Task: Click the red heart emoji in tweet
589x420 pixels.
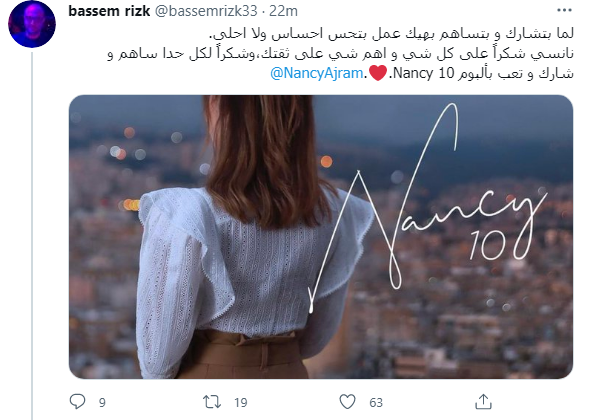Action: tap(378, 73)
